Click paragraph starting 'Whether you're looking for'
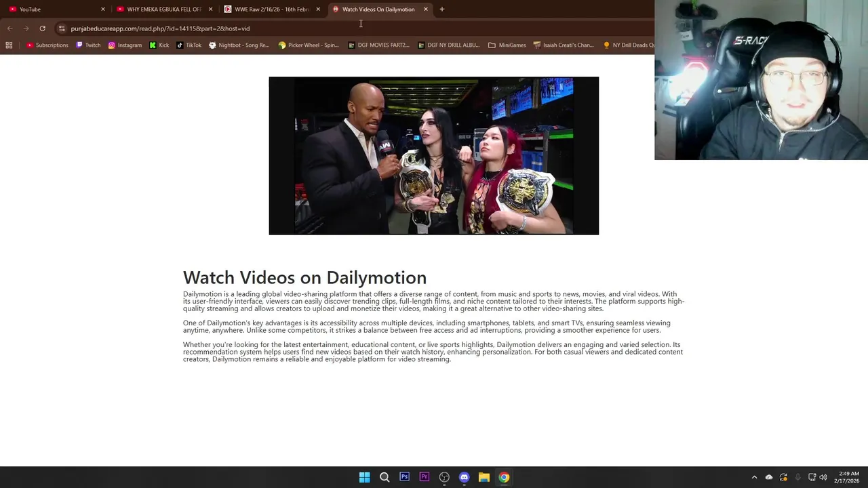Screen dimensions: 868x488 (433, 352)
